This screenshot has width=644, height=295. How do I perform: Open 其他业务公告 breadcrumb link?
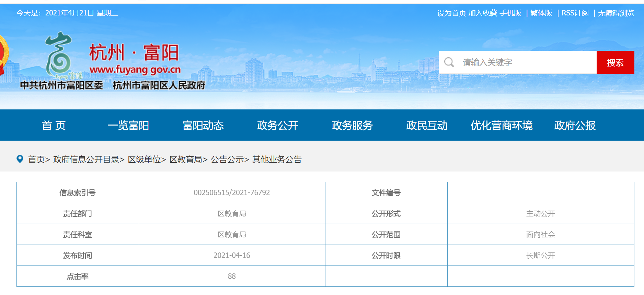[277, 160]
